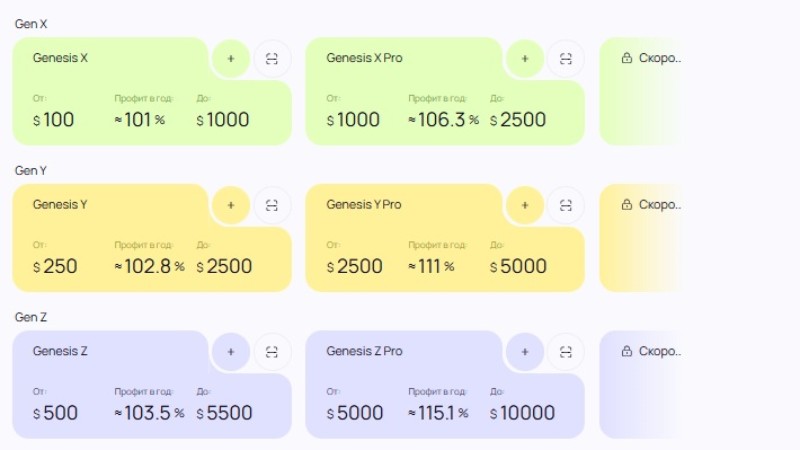Select the Genesis X plan title
Image resolution: width=800 pixels, height=450 pixels.
60,58
